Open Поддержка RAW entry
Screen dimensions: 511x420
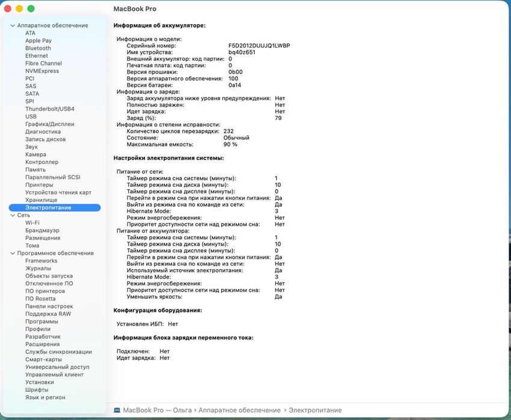(48, 314)
